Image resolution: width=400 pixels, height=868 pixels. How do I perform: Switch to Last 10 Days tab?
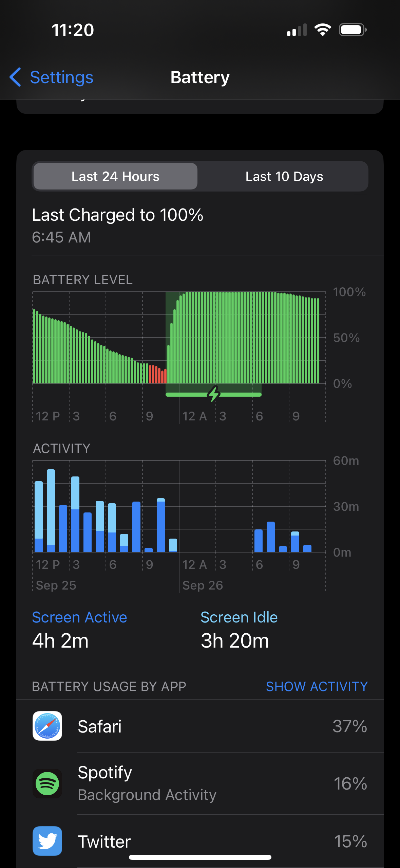click(284, 176)
